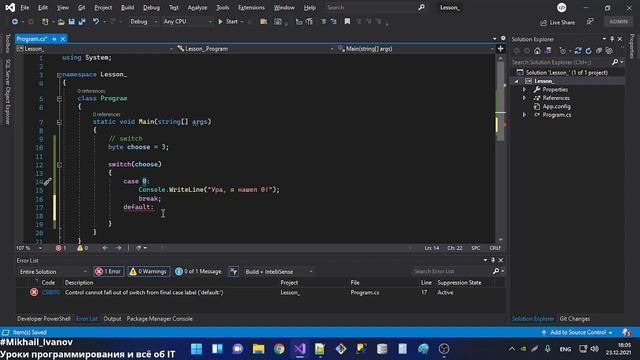Click the Home icon in Solution Explorer

537,51
